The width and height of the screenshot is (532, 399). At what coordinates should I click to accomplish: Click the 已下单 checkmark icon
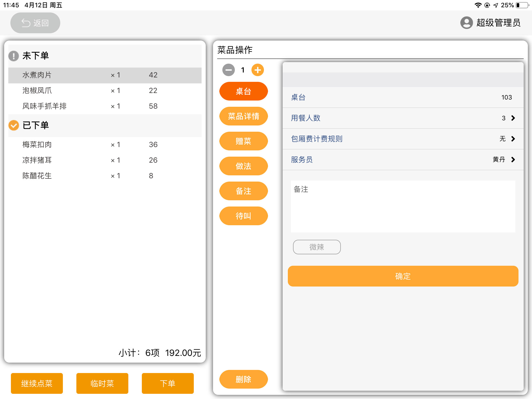[x=14, y=125]
